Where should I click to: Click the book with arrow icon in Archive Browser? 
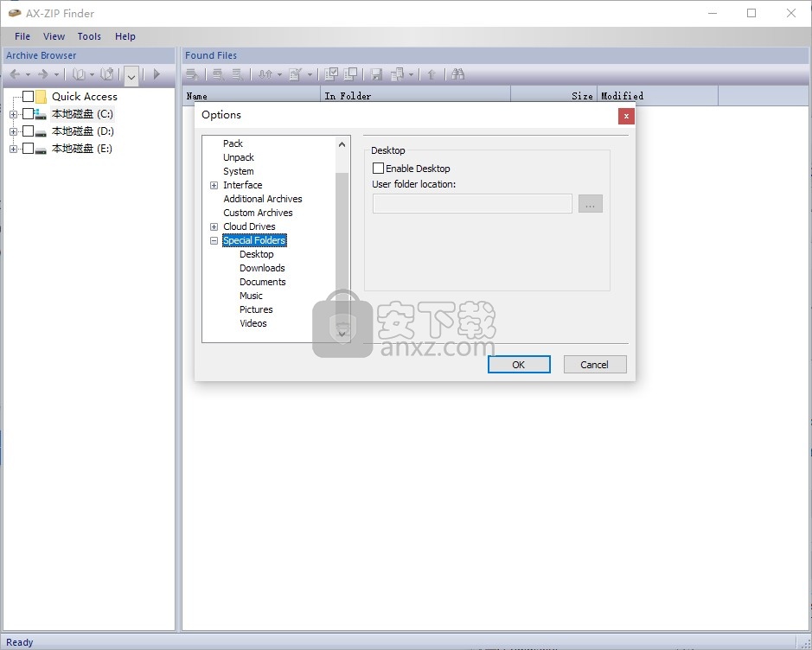tap(107, 74)
